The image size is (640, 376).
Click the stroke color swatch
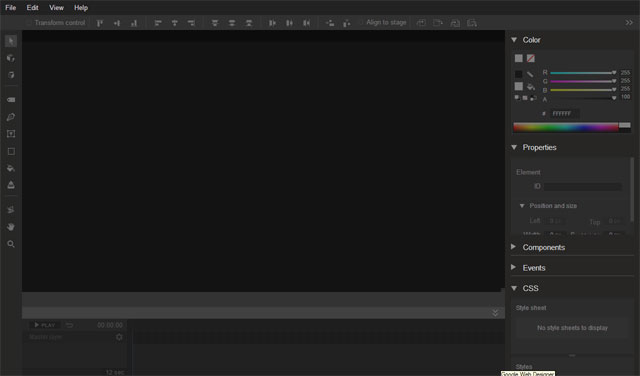[519, 74]
